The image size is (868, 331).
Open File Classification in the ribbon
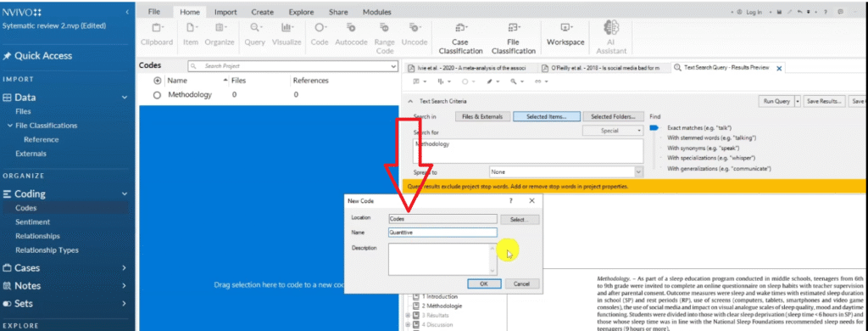click(x=513, y=37)
